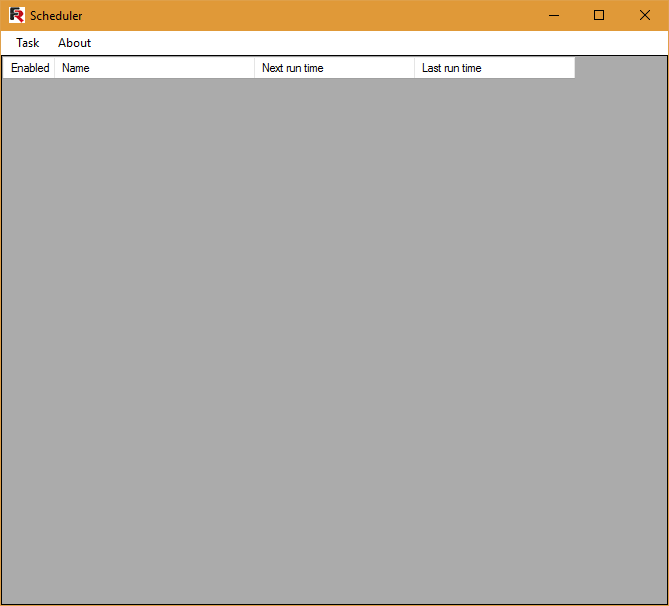The image size is (669, 606).
Task: Open the About menu
Action: coord(75,43)
